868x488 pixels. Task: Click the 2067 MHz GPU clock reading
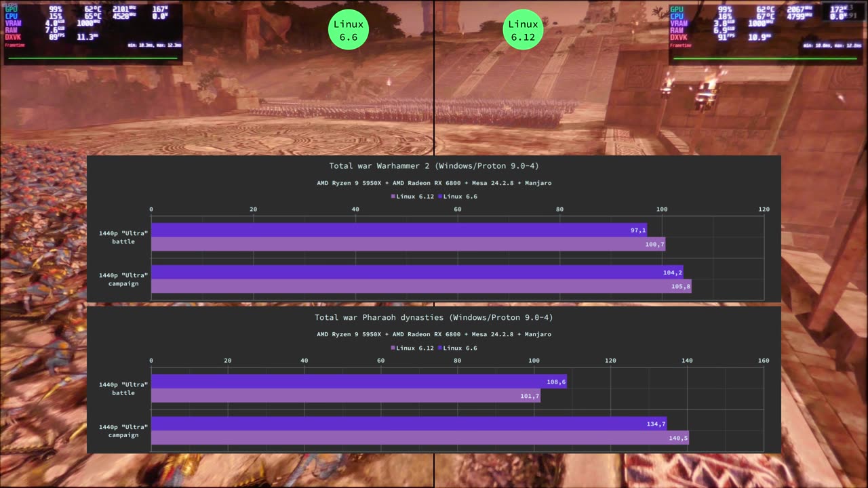tap(800, 9)
